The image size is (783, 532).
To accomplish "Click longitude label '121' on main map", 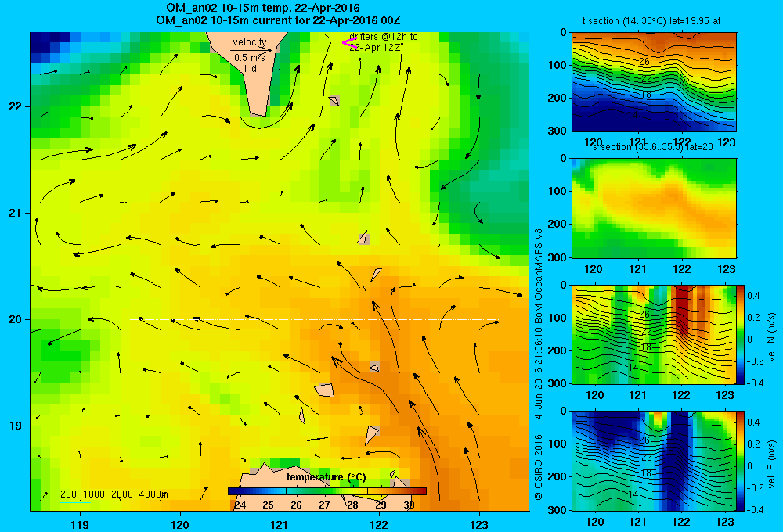I will click(280, 524).
